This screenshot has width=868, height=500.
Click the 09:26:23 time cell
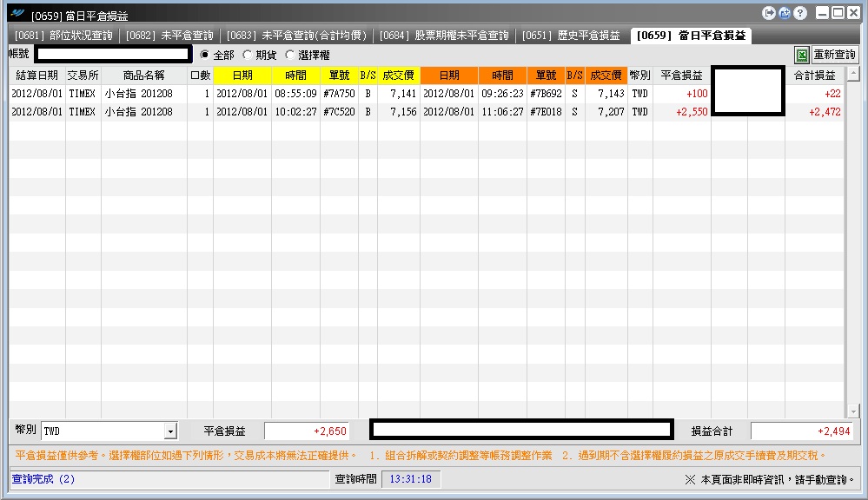click(503, 94)
